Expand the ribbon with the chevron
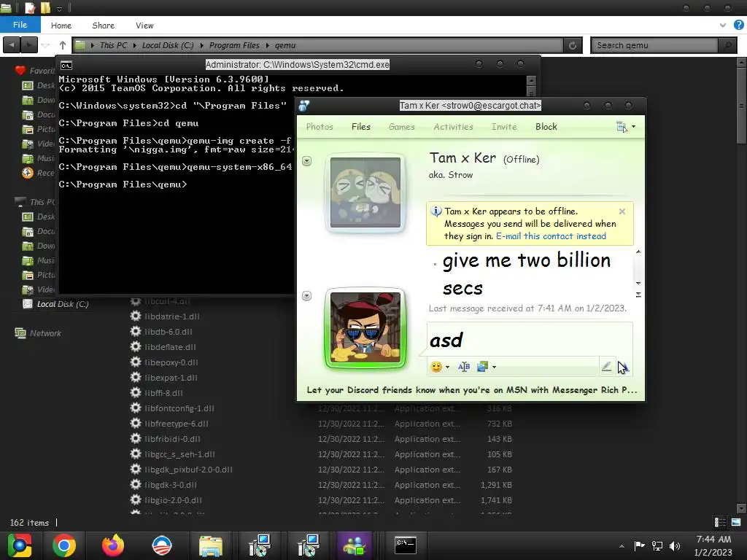Image resolution: width=747 pixels, height=560 pixels. pos(723,26)
